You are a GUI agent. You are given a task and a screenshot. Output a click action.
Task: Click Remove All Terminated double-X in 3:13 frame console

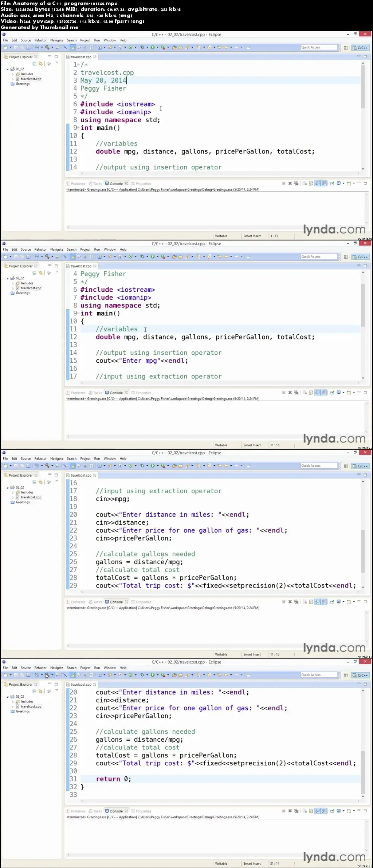297,183
